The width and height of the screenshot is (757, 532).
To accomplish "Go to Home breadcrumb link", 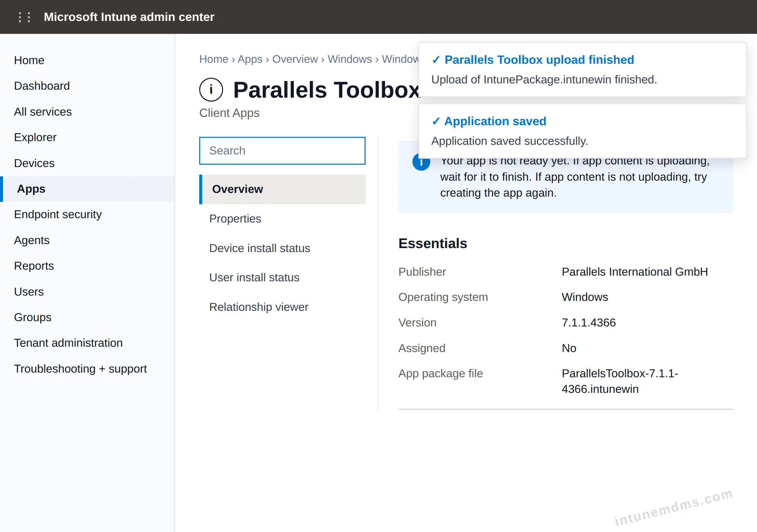I will (x=214, y=59).
